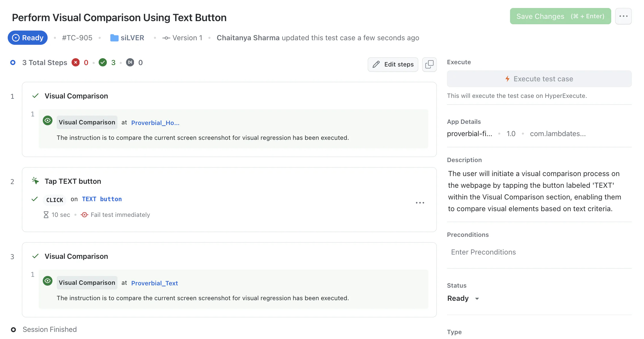Click the pencil icon in Edit steps
This screenshot has height=339, width=644.
[376, 64]
